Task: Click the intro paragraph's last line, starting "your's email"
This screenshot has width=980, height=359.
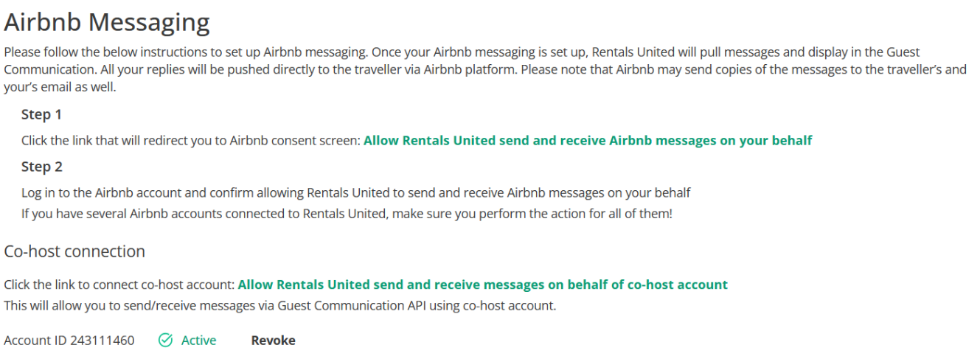Action: coord(60,88)
